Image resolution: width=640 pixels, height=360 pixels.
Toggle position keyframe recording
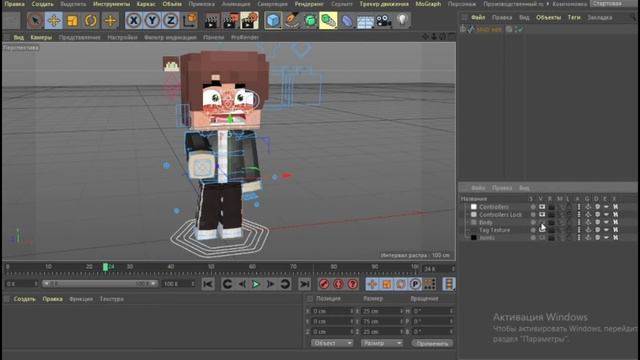[372, 284]
